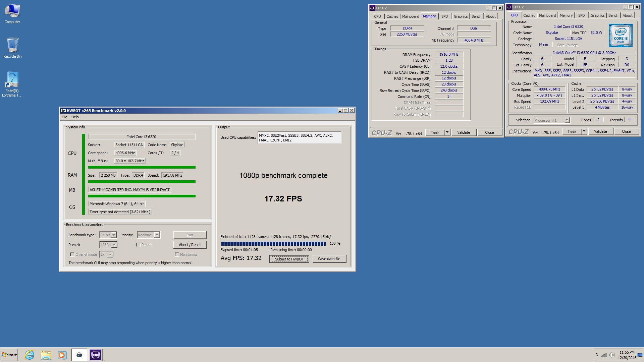Screen dimensions: 644x362
Task: Click Tools button in CPU window
Action: tap(572, 131)
